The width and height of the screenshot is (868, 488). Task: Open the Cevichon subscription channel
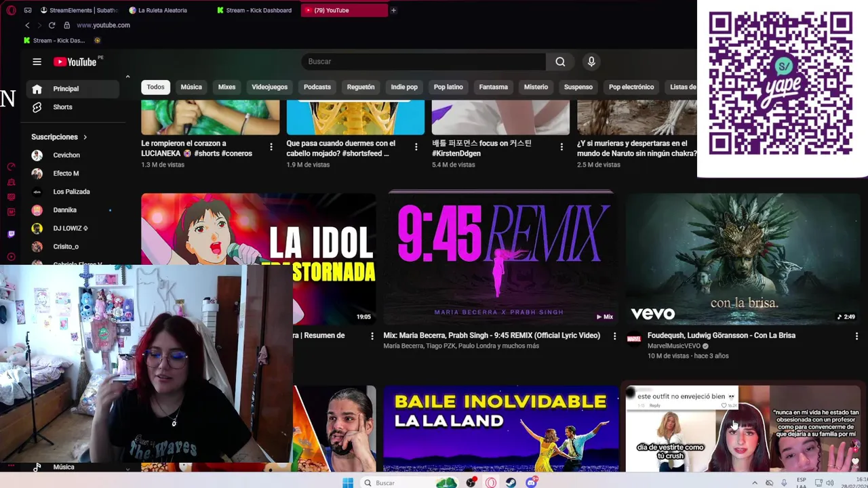(x=73, y=155)
